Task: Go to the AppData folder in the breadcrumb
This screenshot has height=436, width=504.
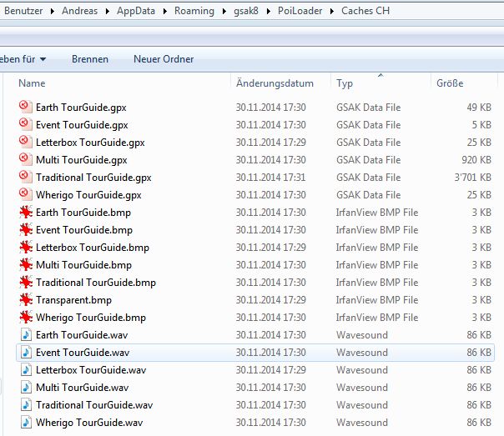Action: 136,11
